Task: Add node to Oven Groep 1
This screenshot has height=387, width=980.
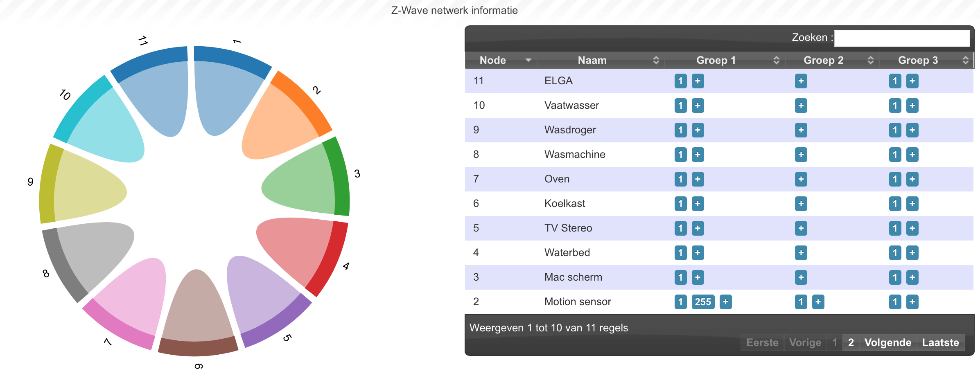Action: pos(698,179)
